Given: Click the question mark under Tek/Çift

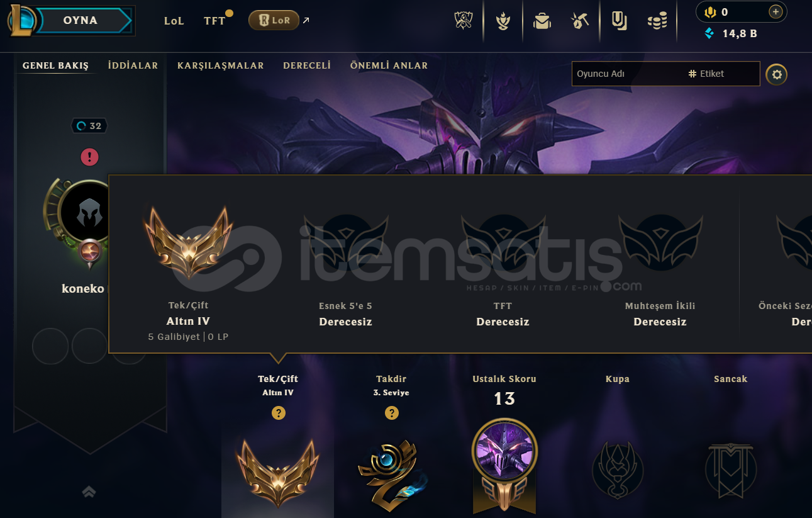Looking at the screenshot, I should (x=279, y=413).
